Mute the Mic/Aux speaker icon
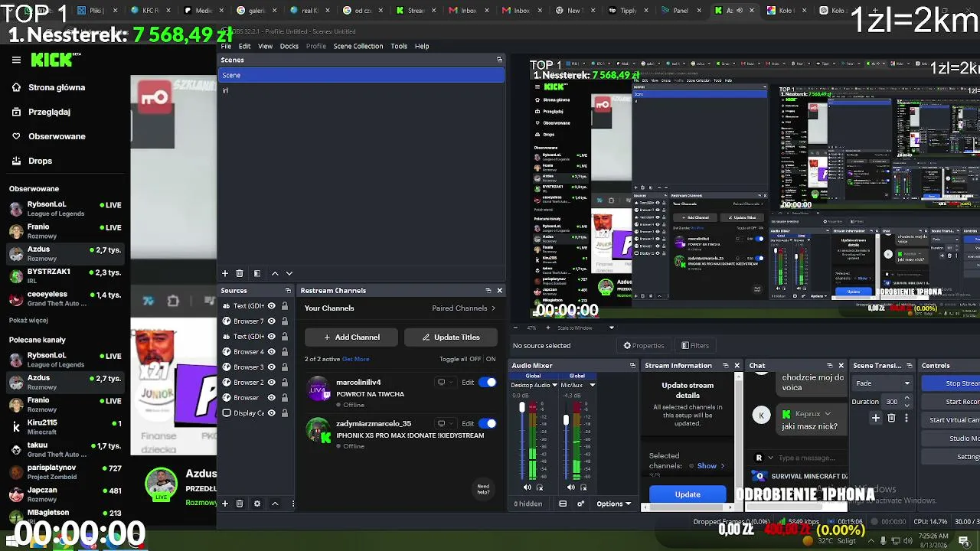This screenshot has width=980, height=551. [570, 487]
